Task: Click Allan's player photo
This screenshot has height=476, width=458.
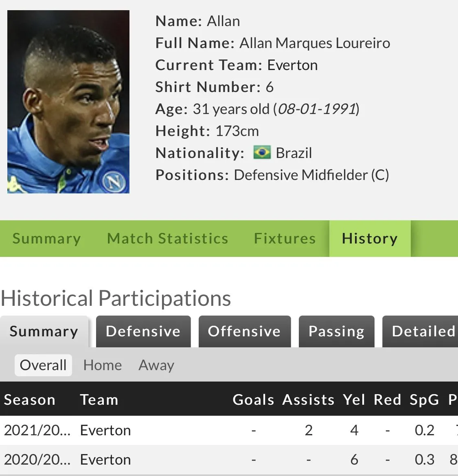Action: tap(68, 102)
